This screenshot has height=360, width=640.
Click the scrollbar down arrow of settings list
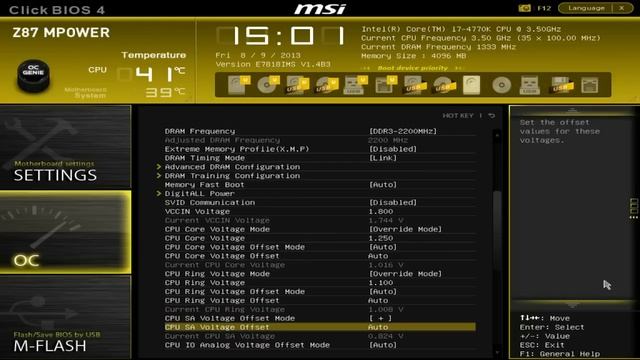[497, 352]
